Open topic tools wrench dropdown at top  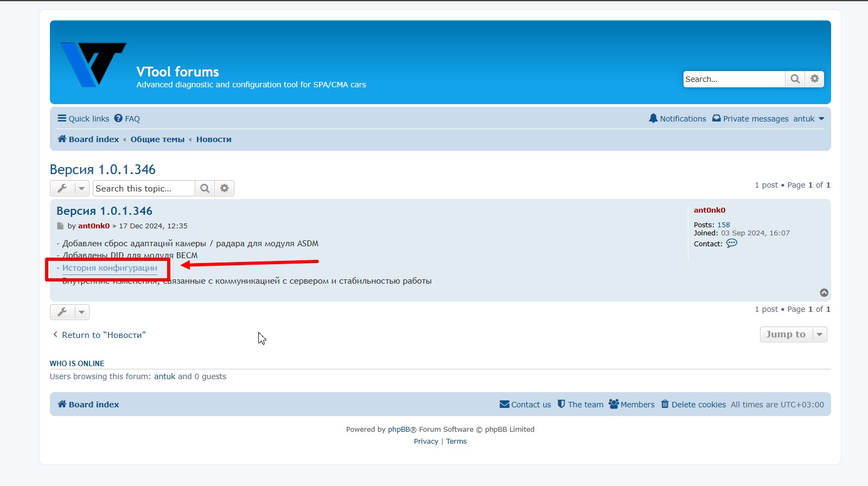69,189
